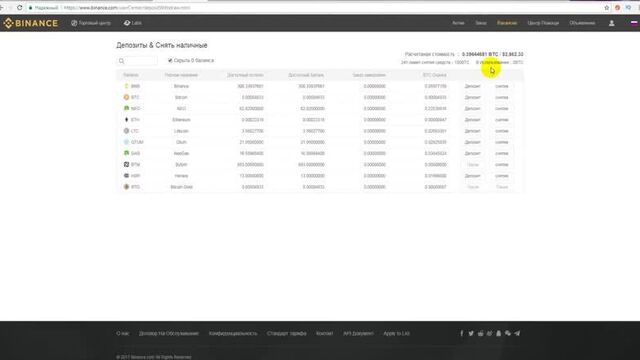Change language via the Russian flag icon

click(x=634, y=23)
